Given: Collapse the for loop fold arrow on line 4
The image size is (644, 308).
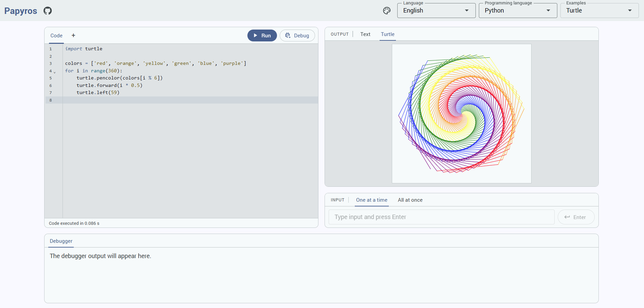Looking at the screenshot, I should tap(55, 72).
